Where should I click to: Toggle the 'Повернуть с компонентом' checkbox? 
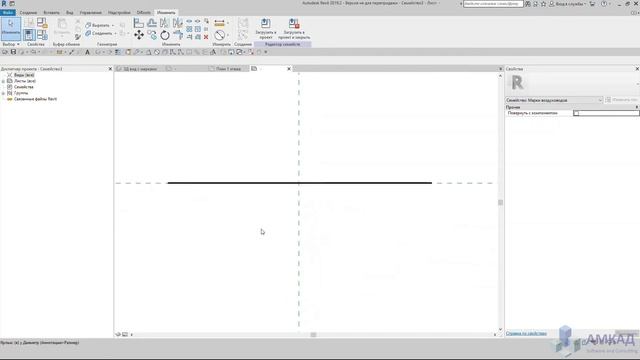[x=576, y=113]
